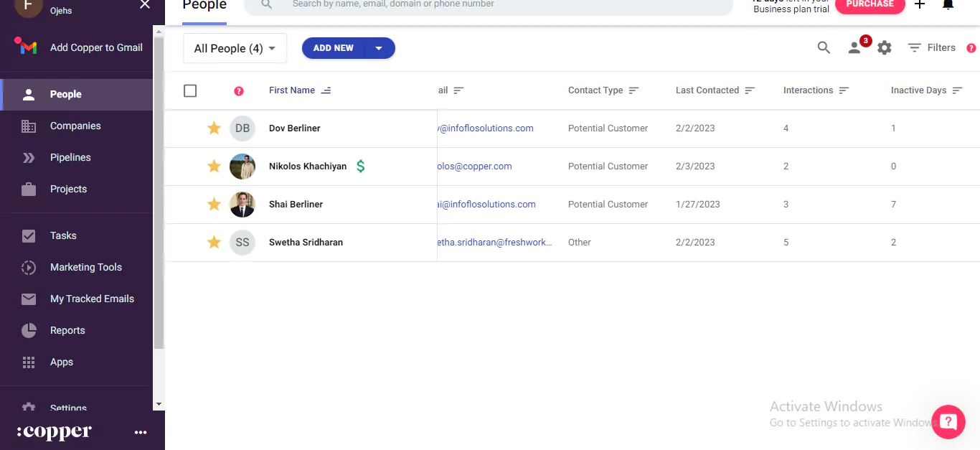
Task: Toggle the star for Dov Berliner
Action: pos(214,128)
